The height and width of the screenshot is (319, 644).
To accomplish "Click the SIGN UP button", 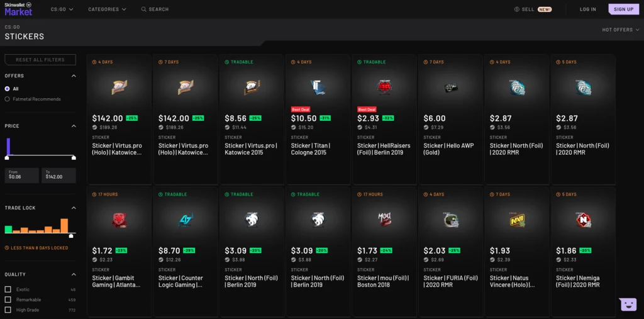I will 623,9.
